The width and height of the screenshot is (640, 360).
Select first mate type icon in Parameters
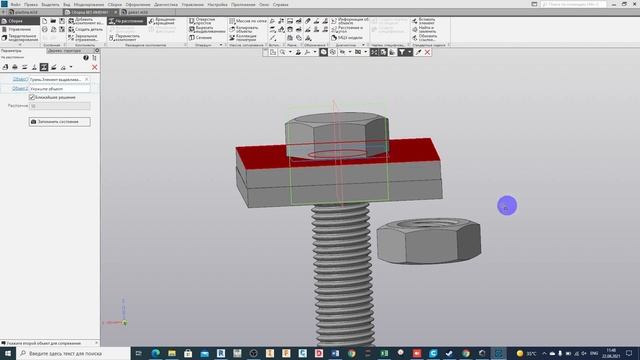[x=5, y=67]
